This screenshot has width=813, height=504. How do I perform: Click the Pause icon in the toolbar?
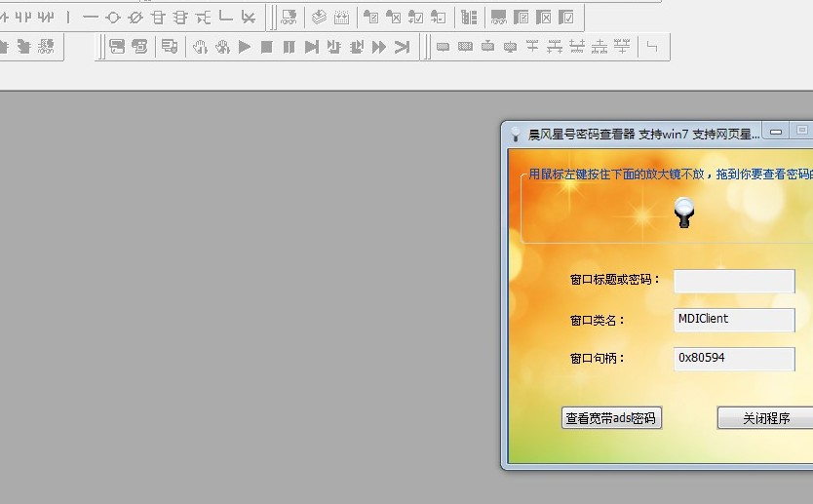290,47
